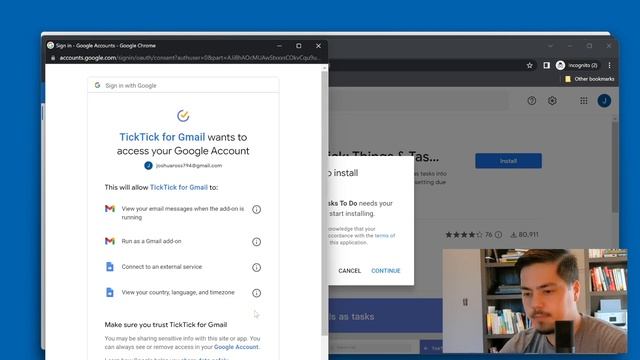Click the 'Sign in with Google' header text

[x=131, y=86]
